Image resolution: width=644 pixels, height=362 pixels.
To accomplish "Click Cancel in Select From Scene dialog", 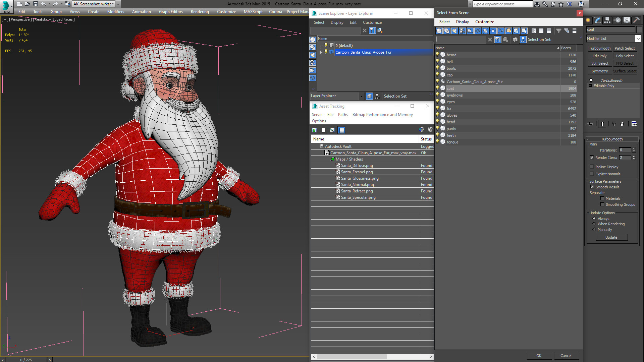I will point(566,356).
